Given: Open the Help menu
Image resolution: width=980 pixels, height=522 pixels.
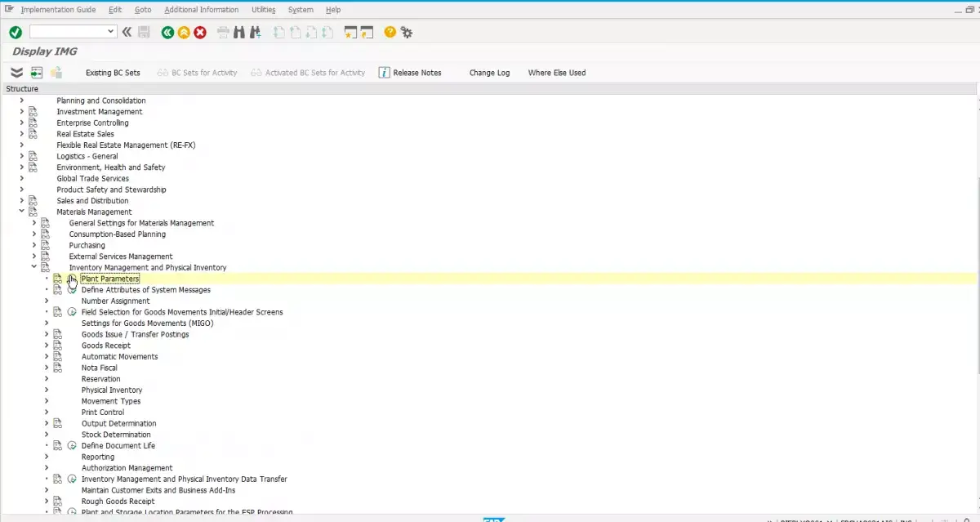Looking at the screenshot, I should click(x=333, y=10).
